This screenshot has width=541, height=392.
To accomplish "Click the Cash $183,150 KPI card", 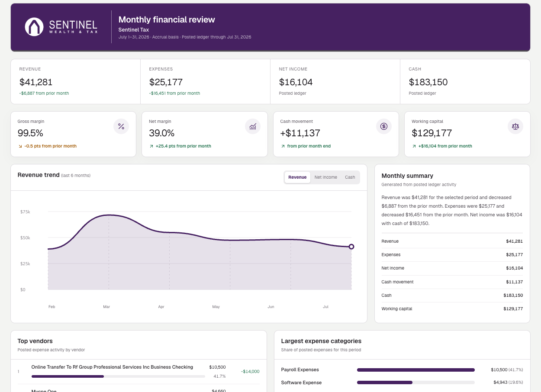I will (x=465, y=82).
